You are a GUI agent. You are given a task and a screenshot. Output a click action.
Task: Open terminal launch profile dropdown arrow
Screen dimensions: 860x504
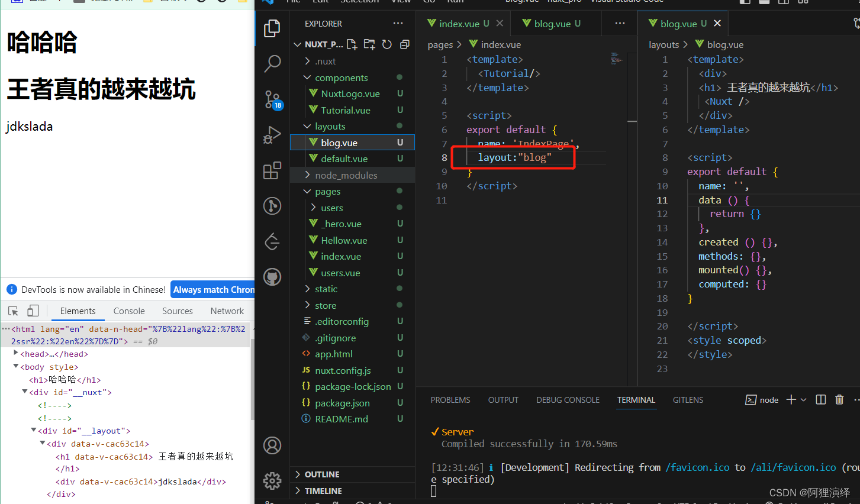tap(803, 400)
